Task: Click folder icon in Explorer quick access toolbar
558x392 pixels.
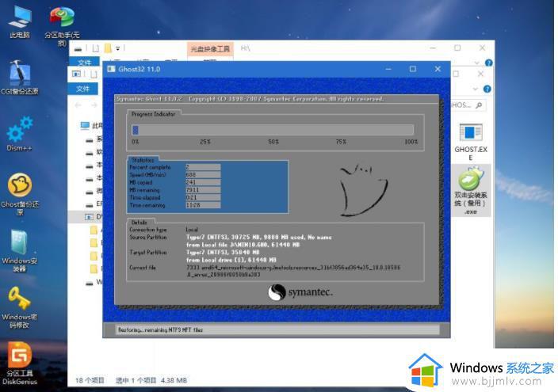Action: tap(108, 48)
